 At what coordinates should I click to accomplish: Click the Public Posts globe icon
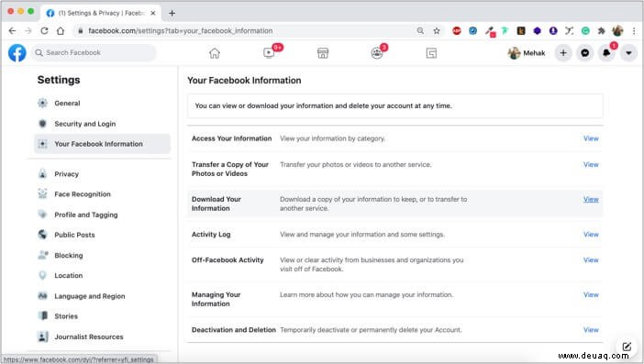(43, 235)
